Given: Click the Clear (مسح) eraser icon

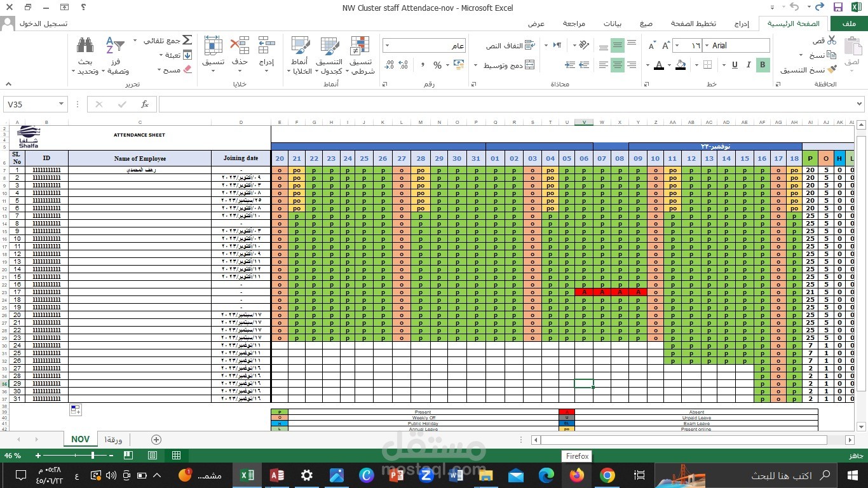Looking at the screenshot, I should [x=187, y=70].
